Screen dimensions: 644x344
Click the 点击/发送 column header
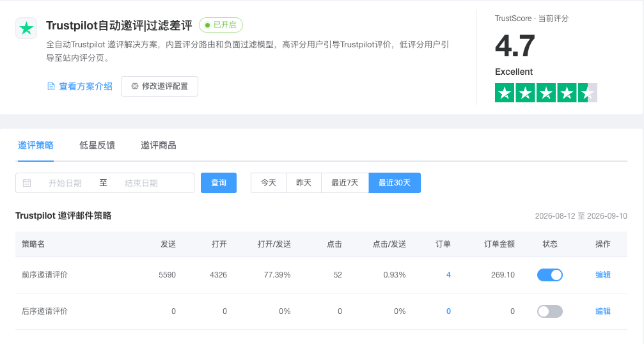point(389,244)
